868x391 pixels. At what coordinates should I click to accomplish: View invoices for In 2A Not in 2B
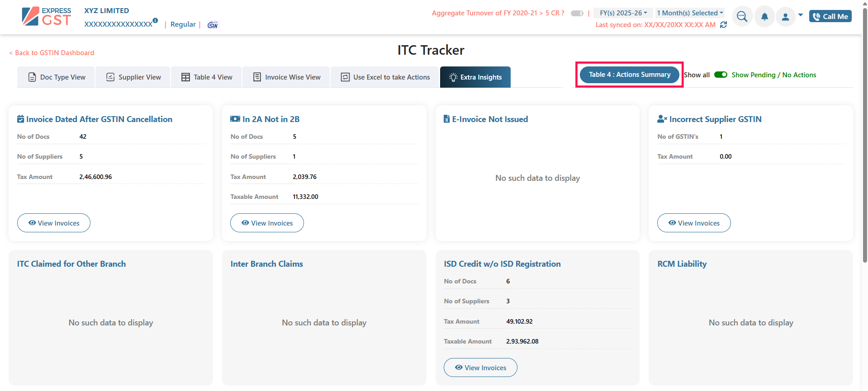267,223
